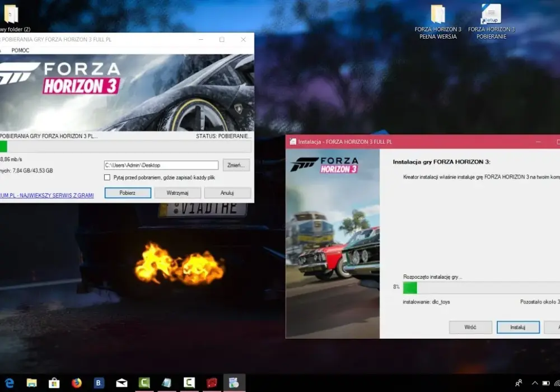560x392 pixels.
Task: Open the notepad-style taskbar icon
Action: point(166,383)
